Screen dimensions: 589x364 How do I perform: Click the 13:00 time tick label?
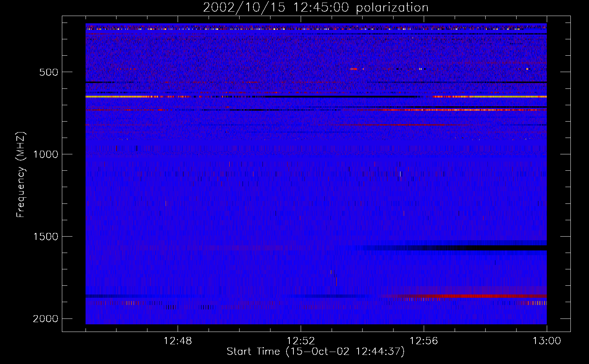click(x=547, y=341)
